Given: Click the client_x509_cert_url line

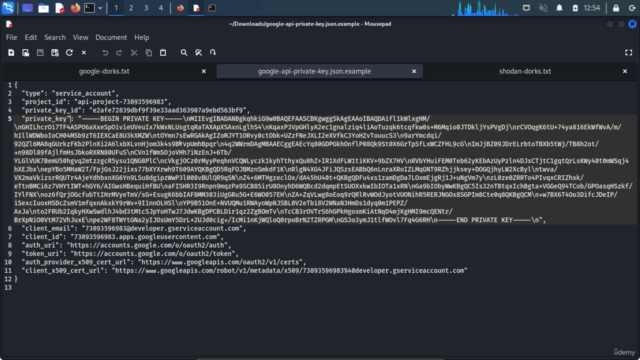Looking at the screenshot, I should pos(244,271).
